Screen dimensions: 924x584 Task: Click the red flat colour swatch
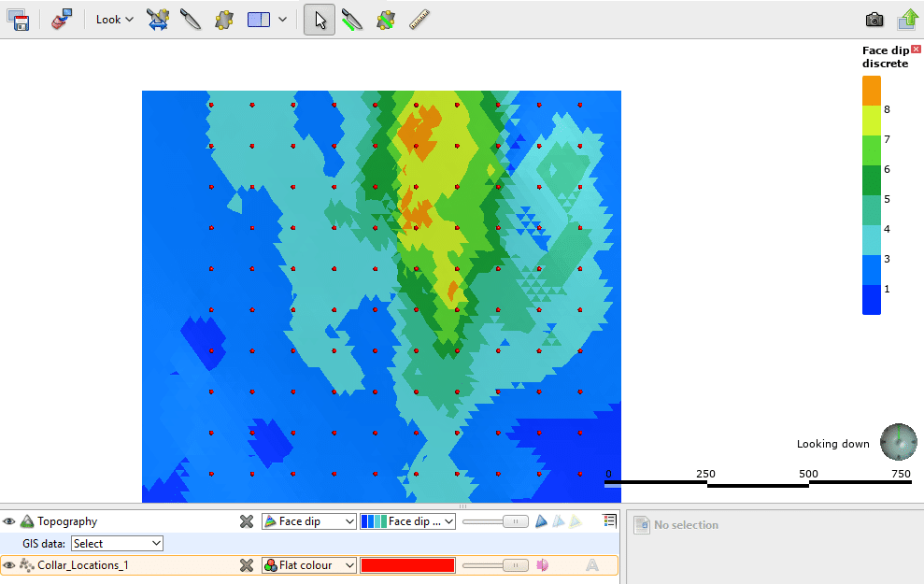(408, 564)
